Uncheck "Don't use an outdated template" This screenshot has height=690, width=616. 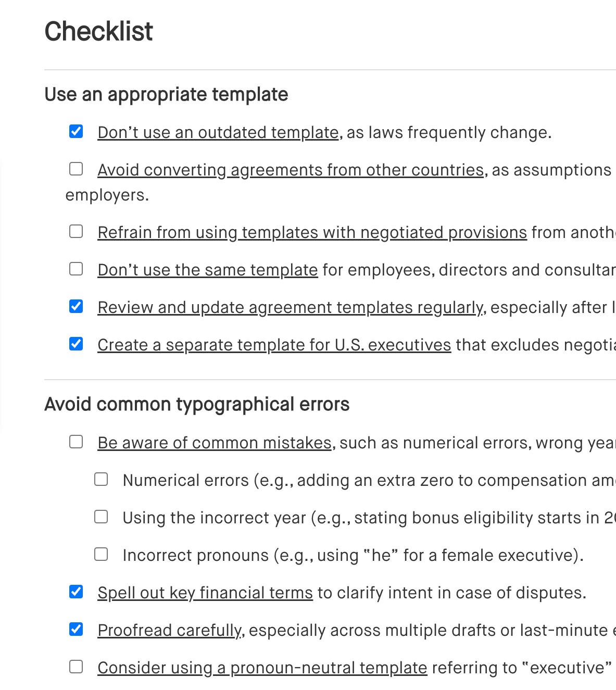[x=76, y=132]
